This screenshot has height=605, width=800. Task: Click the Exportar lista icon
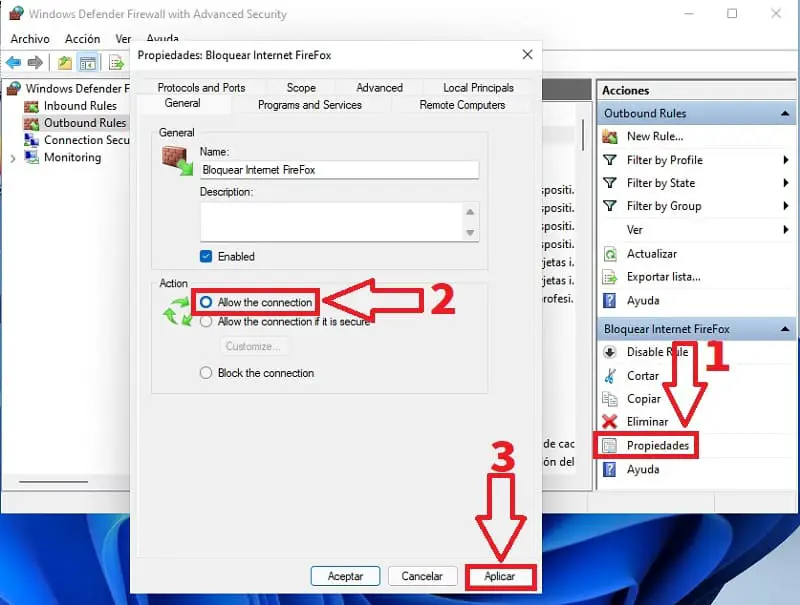tap(610, 277)
